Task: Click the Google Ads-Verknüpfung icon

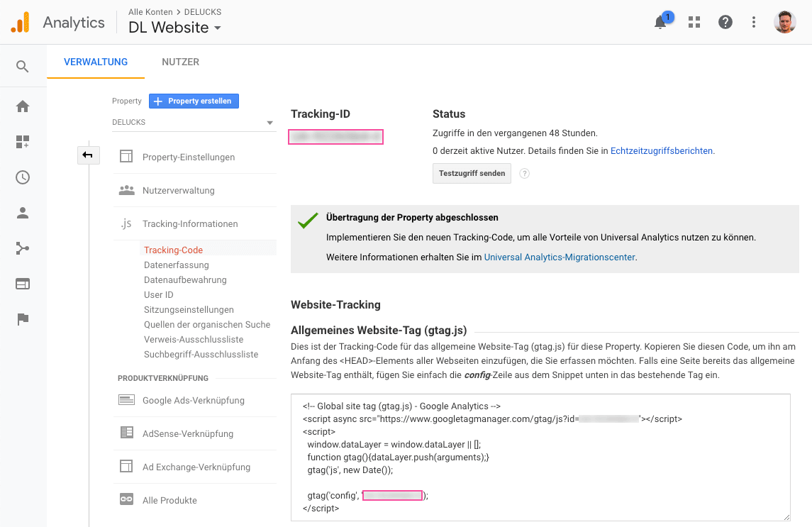Action: pyautogui.click(x=126, y=400)
